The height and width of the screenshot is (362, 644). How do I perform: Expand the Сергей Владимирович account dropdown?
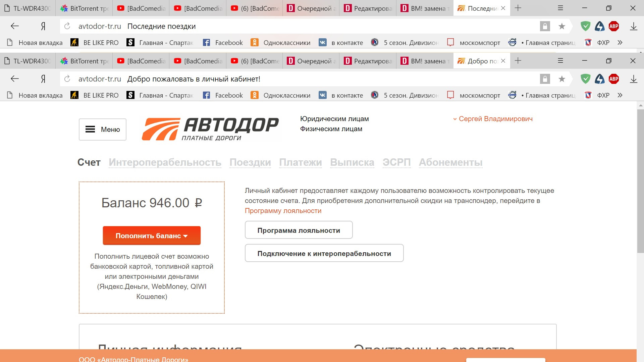[493, 119]
